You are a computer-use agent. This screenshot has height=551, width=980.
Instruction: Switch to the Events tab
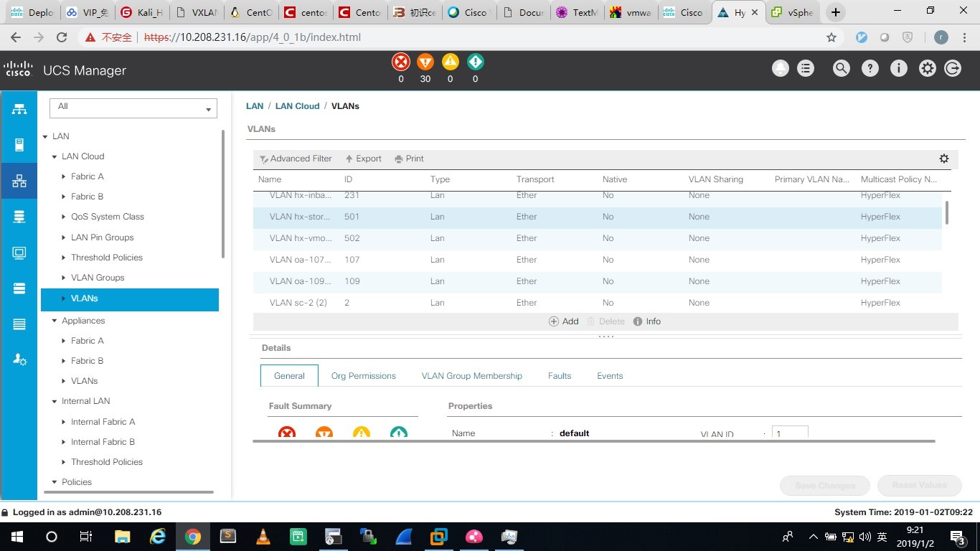pyautogui.click(x=610, y=376)
